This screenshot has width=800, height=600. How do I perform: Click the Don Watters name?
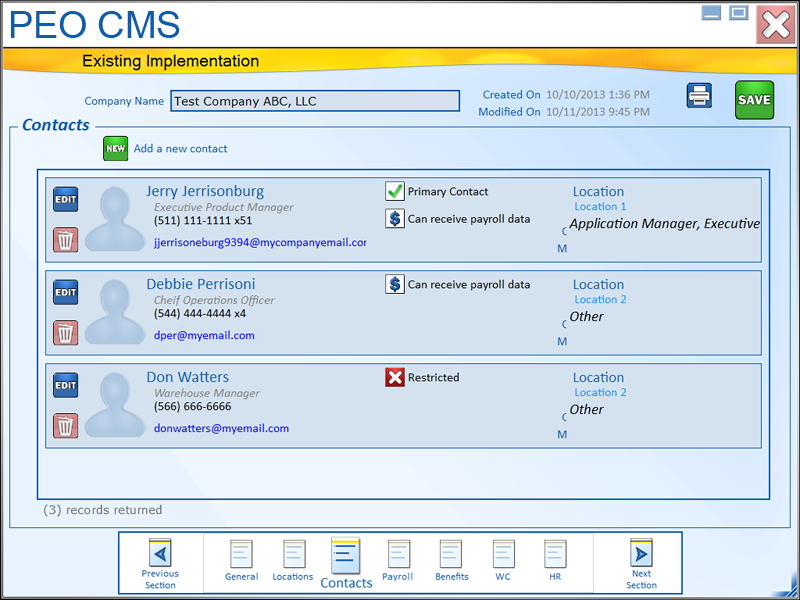pos(188,377)
